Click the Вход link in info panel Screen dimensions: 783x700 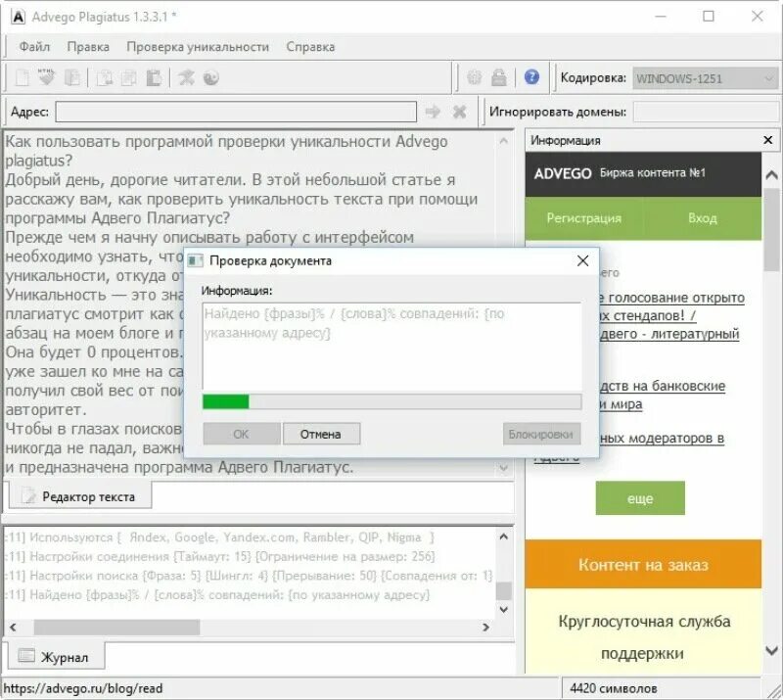pos(702,218)
